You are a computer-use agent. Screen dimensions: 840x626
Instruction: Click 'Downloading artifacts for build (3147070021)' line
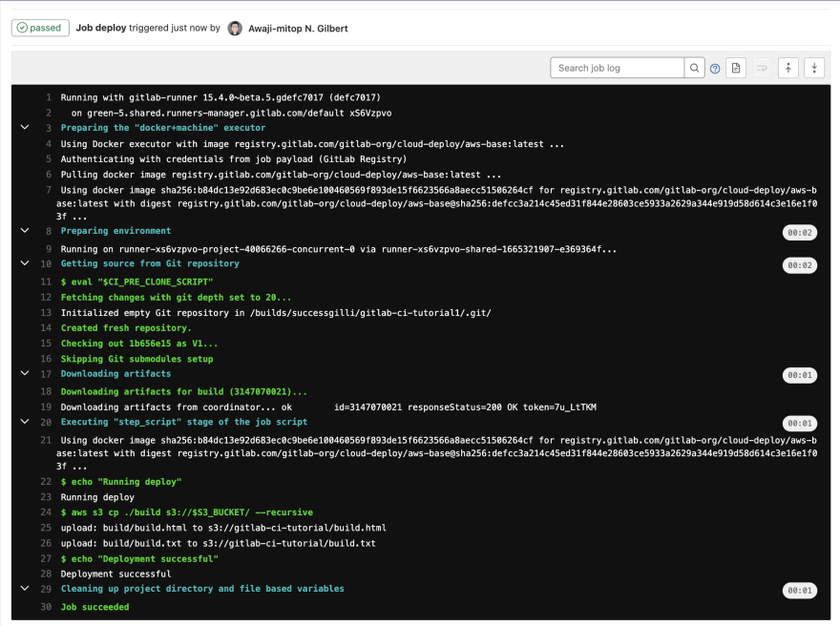tap(183, 392)
